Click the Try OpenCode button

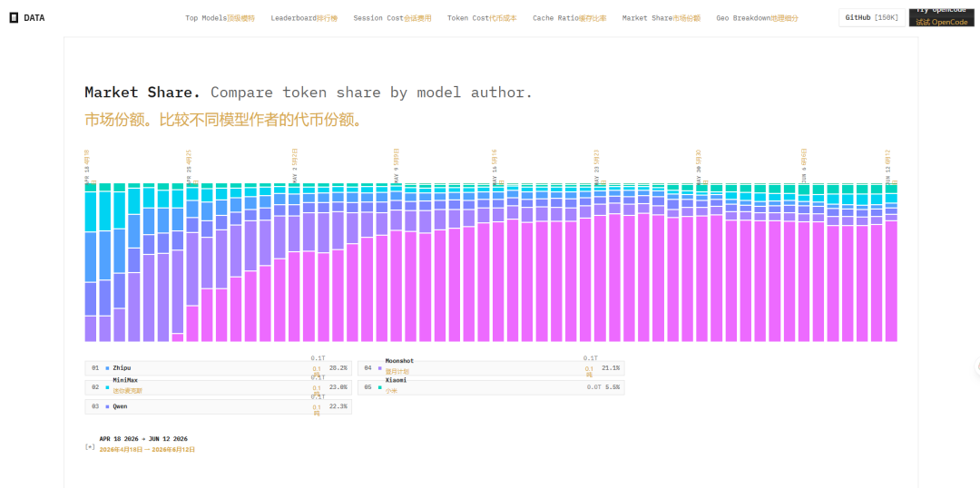[x=941, y=17]
